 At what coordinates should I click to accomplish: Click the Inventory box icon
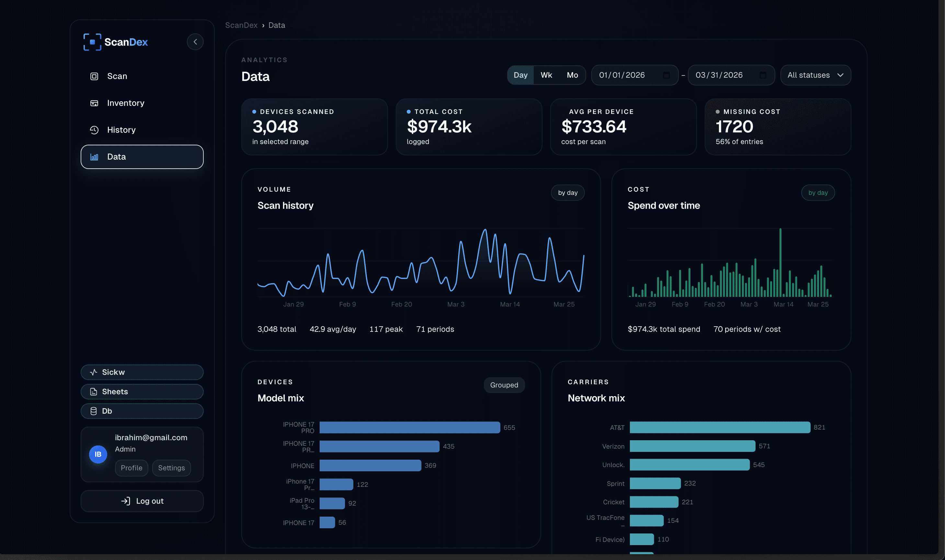coord(94,103)
